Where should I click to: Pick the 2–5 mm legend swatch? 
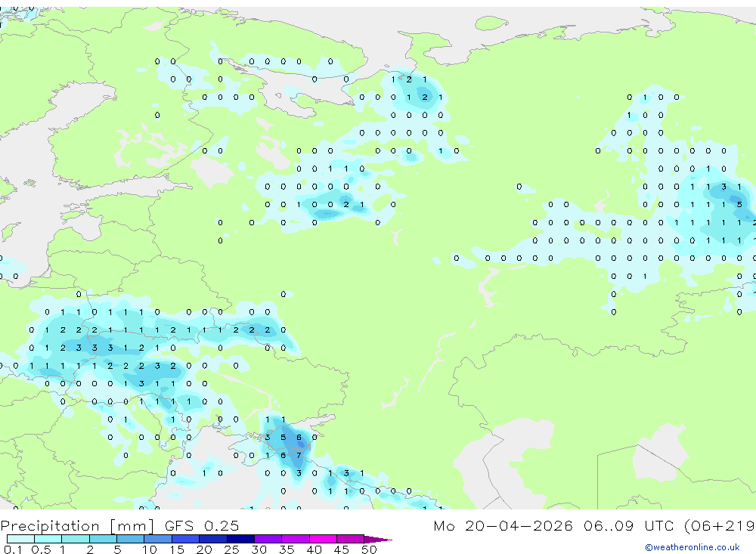(103, 539)
